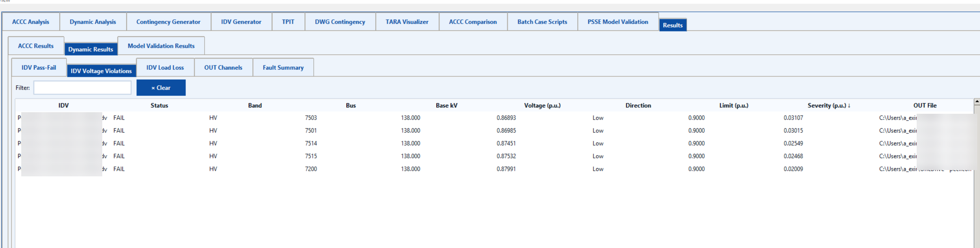The width and height of the screenshot is (980, 248).
Task: Click HV band in bus 7514 row
Action: pyautogui.click(x=213, y=143)
